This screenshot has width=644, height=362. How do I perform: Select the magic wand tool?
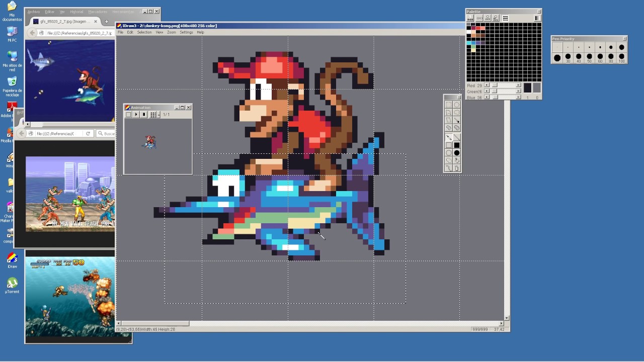(x=457, y=120)
